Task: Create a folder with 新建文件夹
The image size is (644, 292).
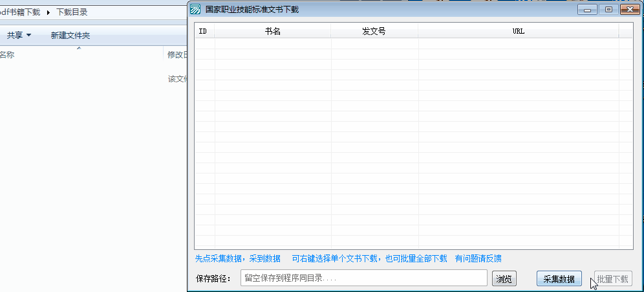Action: pyautogui.click(x=70, y=36)
